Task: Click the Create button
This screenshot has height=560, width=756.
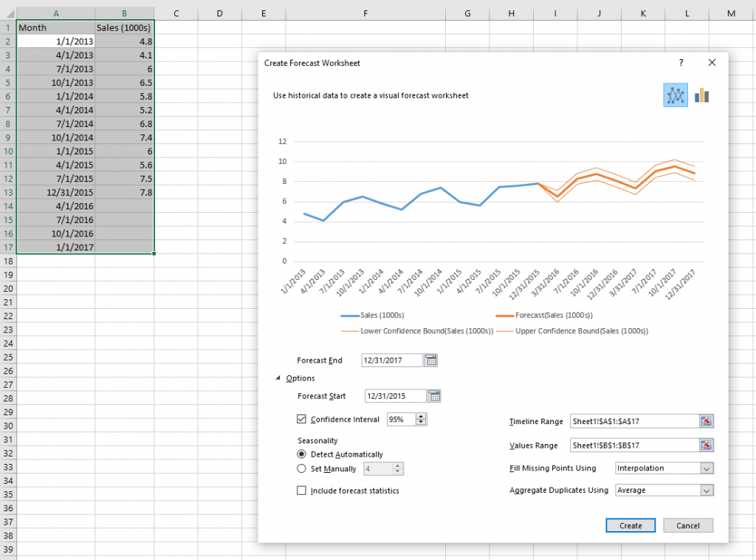Action: [x=630, y=525]
